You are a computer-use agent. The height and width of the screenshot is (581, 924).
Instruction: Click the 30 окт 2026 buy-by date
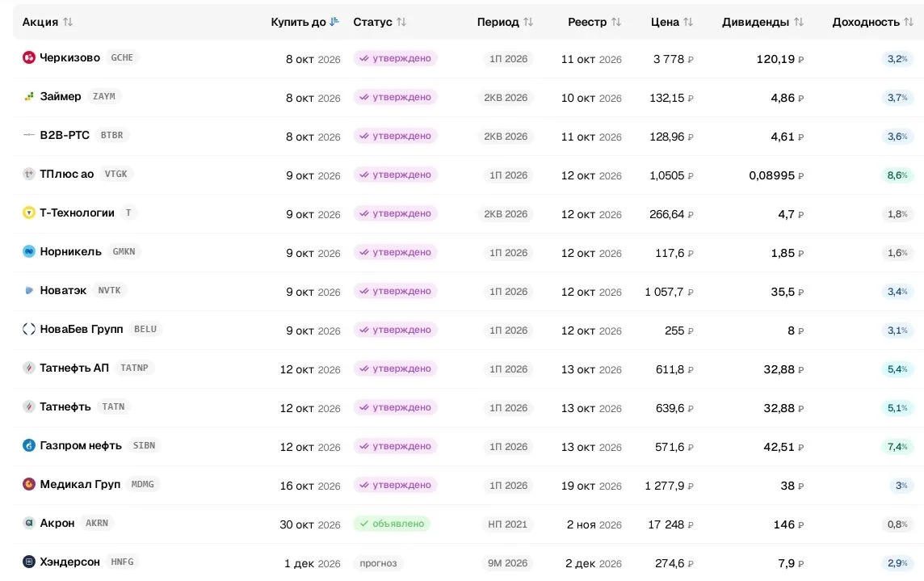tap(310, 524)
